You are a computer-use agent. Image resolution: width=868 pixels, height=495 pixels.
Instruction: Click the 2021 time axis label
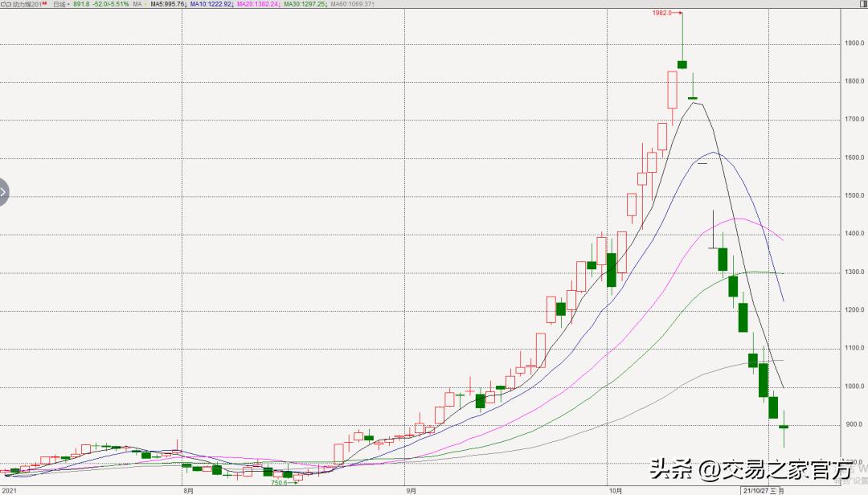point(10,490)
